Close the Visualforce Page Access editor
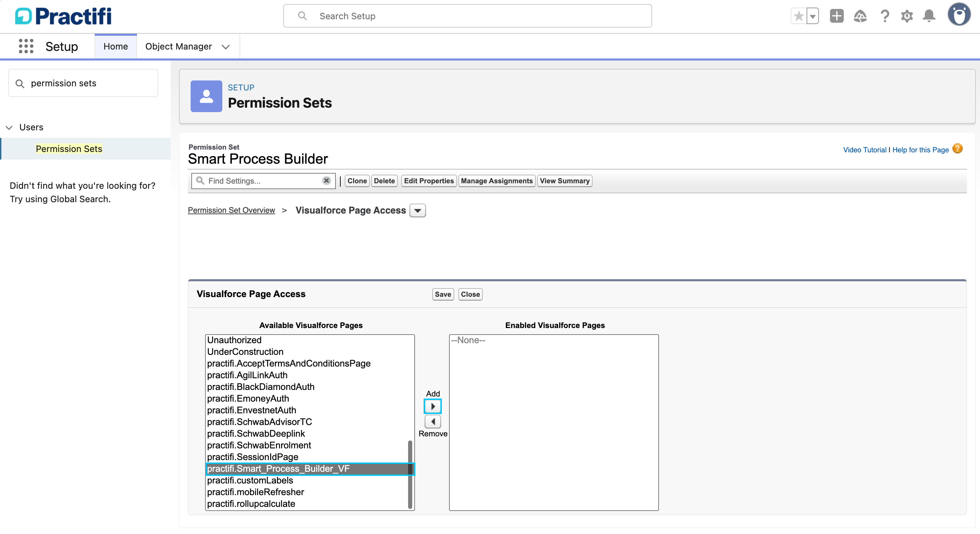980x534 pixels. pyautogui.click(x=470, y=294)
